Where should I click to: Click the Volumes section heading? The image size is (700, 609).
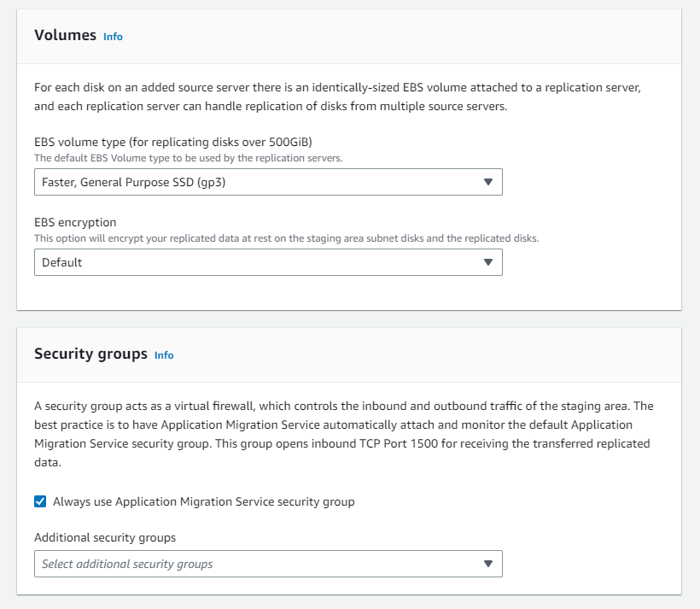pos(65,36)
